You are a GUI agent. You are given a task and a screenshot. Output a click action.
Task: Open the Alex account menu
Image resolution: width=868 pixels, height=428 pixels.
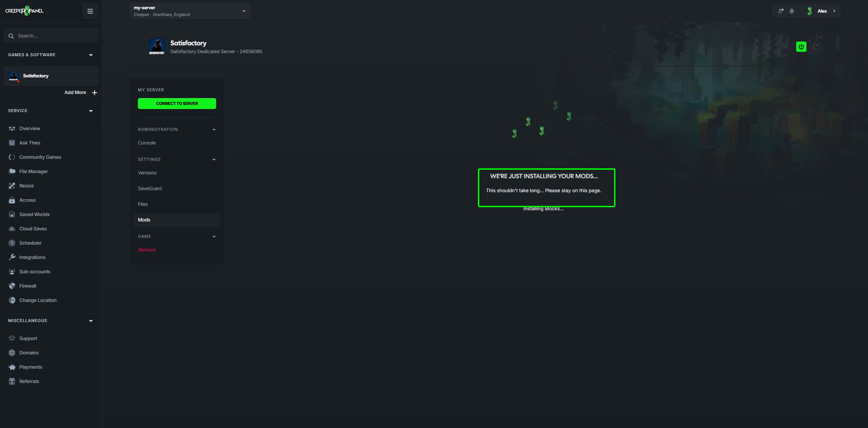tap(822, 11)
